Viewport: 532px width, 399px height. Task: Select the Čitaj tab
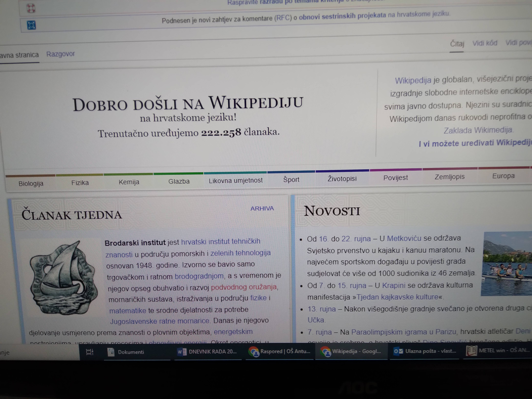tap(457, 44)
